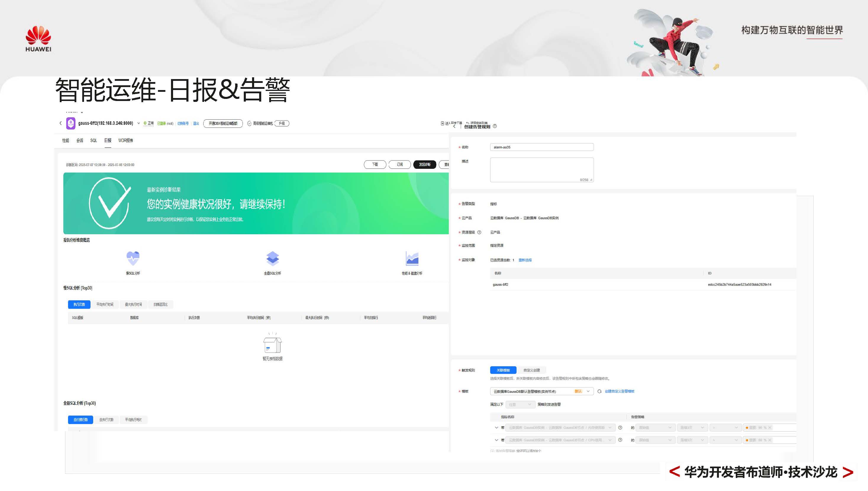This screenshot has width=868, height=491.
Task: Select the 全量SQL分析 stack icon
Action: coord(273,258)
